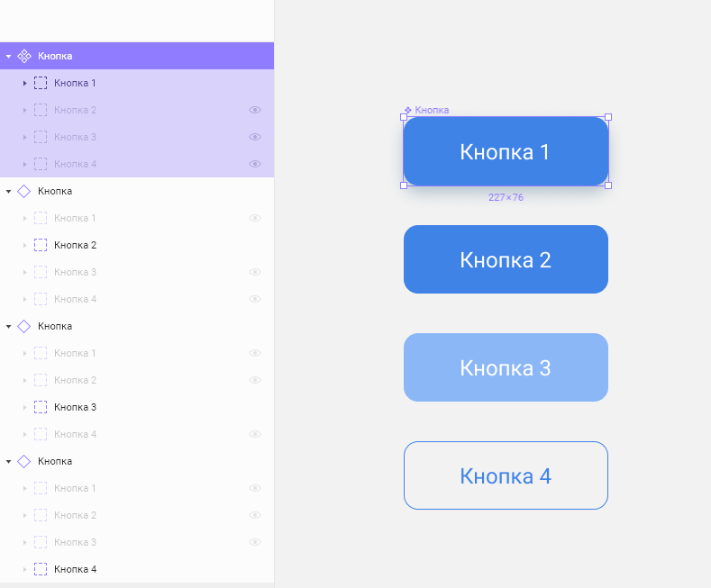Toggle eye of Кнопка 4 in selected component
The width and height of the screenshot is (711, 588).
click(x=255, y=164)
